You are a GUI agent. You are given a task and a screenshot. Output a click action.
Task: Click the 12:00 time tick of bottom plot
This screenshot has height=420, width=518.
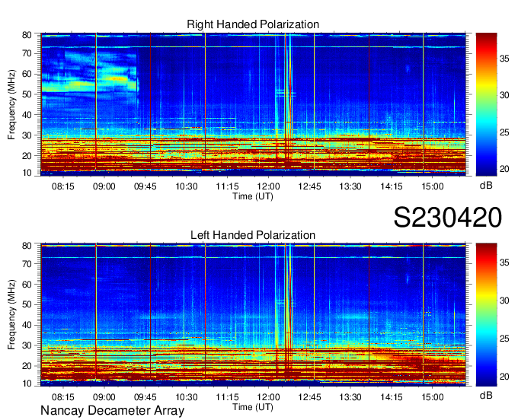click(x=269, y=397)
